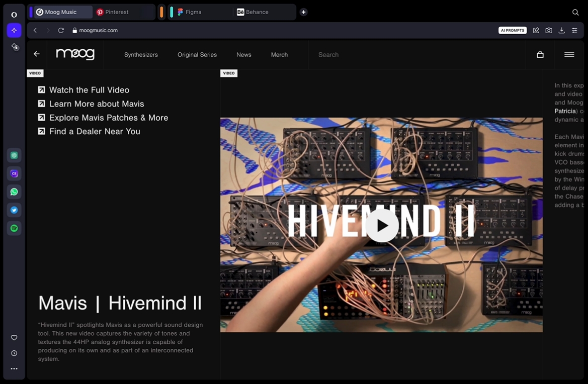Viewport: 588px width, 384px height.
Task: Go back with the browser back arrow
Action: click(35, 30)
